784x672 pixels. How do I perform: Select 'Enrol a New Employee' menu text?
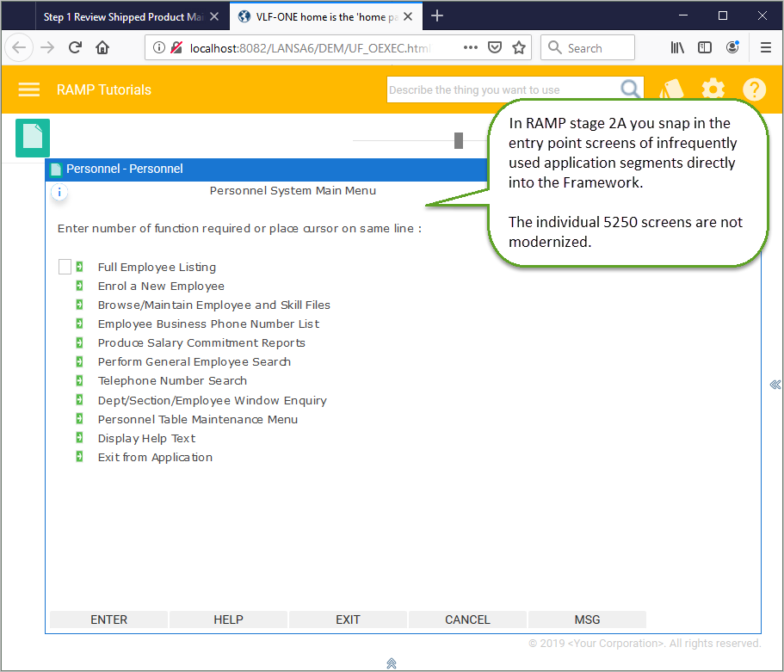161,286
